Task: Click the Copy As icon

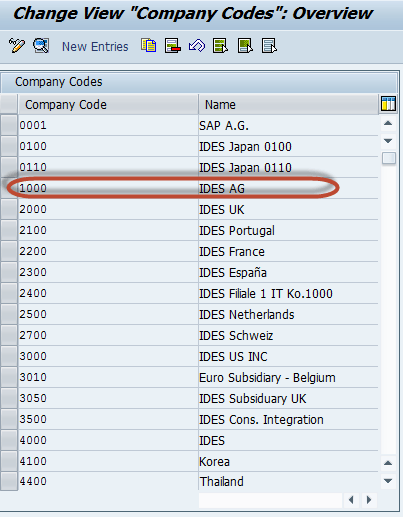Action: pyautogui.click(x=148, y=46)
